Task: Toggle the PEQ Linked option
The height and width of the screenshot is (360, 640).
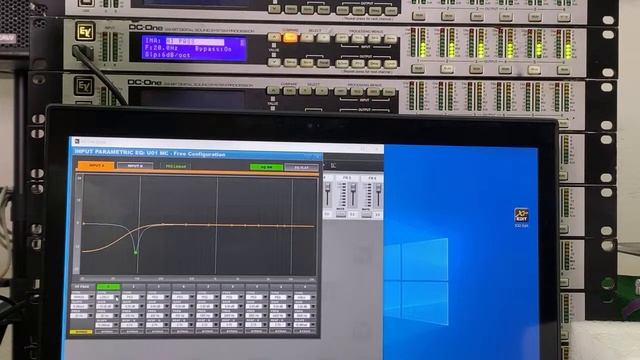Action: (176, 166)
